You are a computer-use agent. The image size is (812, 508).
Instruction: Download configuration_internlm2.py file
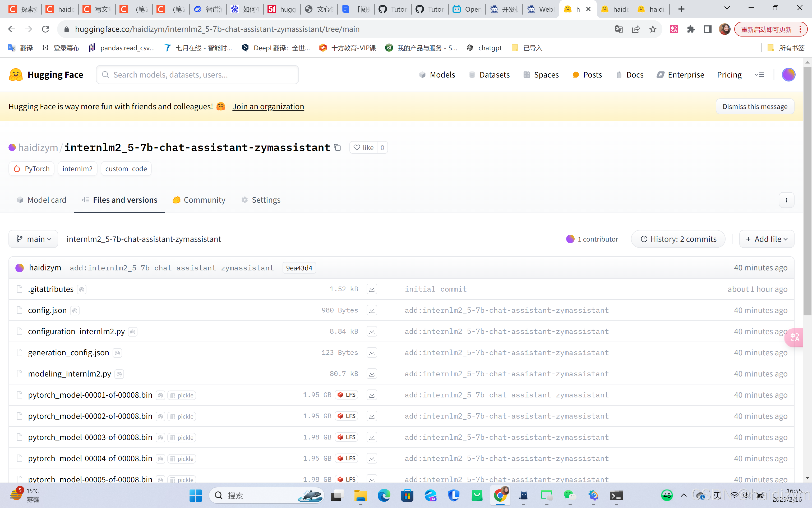[x=372, y=331]
